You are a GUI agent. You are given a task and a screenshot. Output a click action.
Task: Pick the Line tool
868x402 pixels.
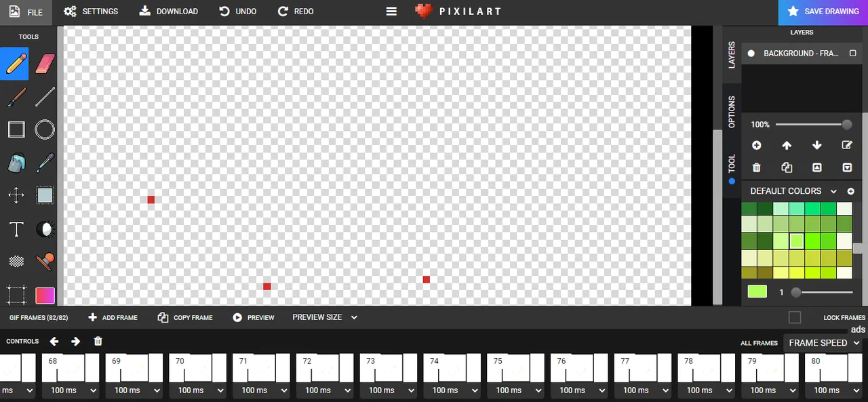click(x=45, y=97)
